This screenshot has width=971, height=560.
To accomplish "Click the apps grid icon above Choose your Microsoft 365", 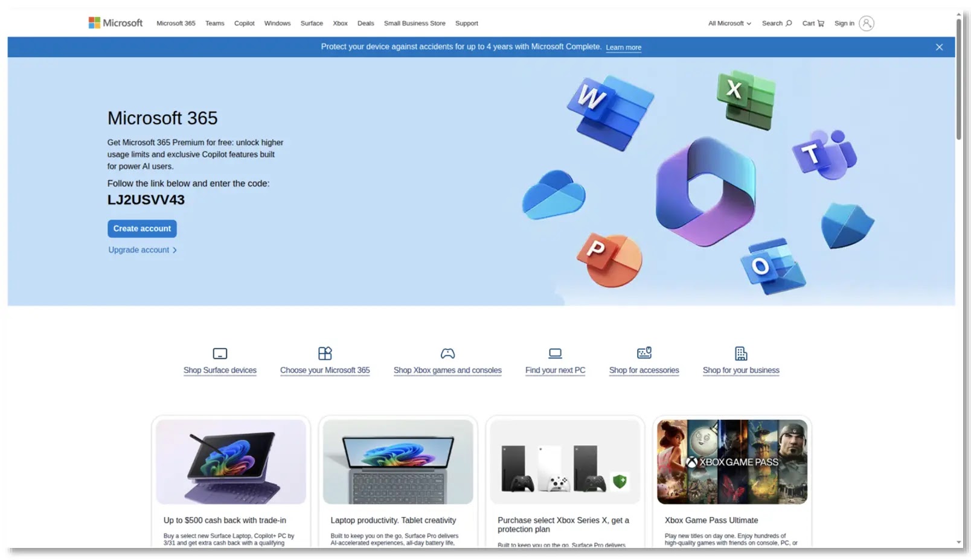I will (325, 353).
